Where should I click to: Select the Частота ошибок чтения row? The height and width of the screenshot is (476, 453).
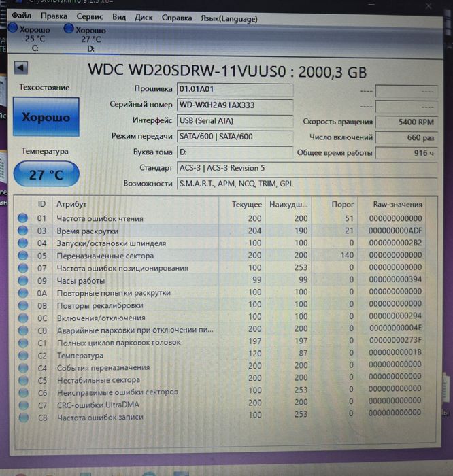tap(220, 218)
